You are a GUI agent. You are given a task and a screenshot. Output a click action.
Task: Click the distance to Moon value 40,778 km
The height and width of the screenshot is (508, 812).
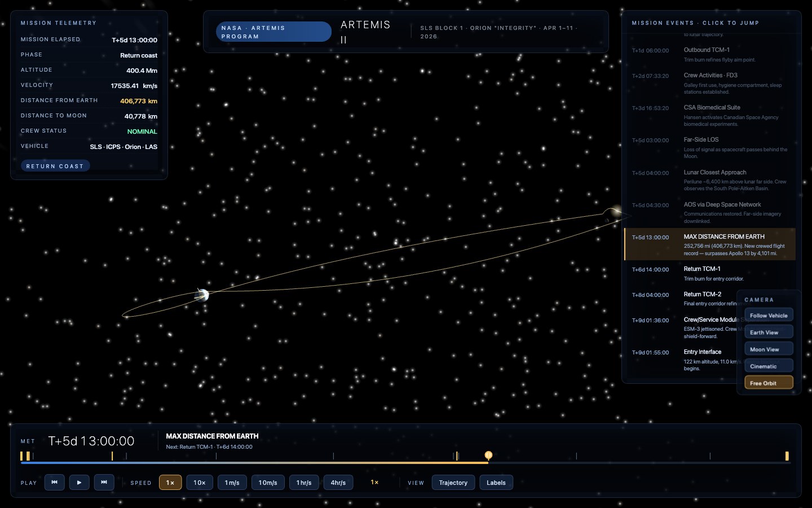141,116
